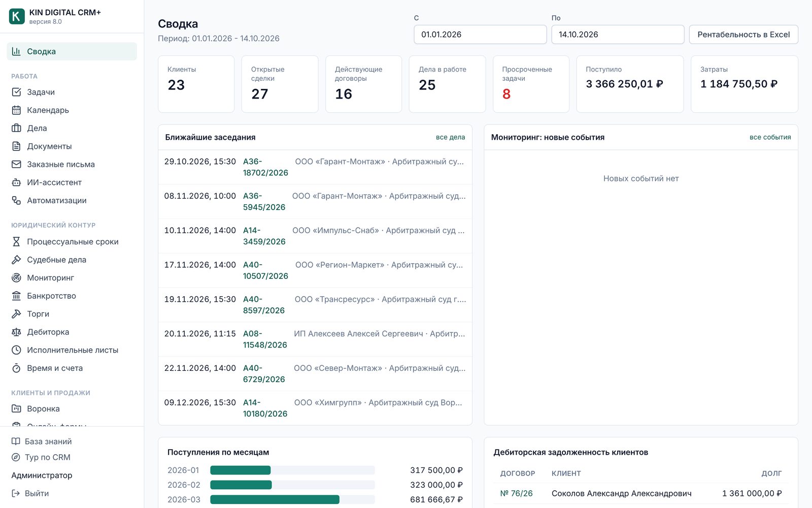Open the Воронка sales funnel
This screenshot has height=508, width=812.
click(72, 408)
